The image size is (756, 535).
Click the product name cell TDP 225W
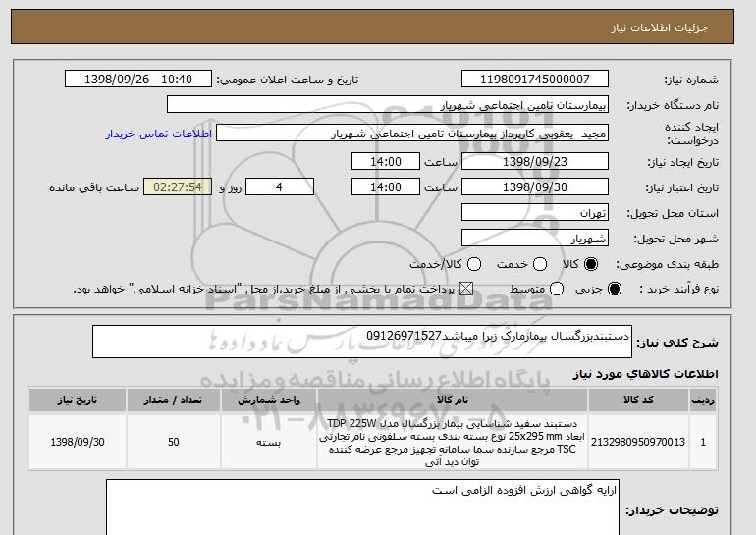(x=453, y=443)
